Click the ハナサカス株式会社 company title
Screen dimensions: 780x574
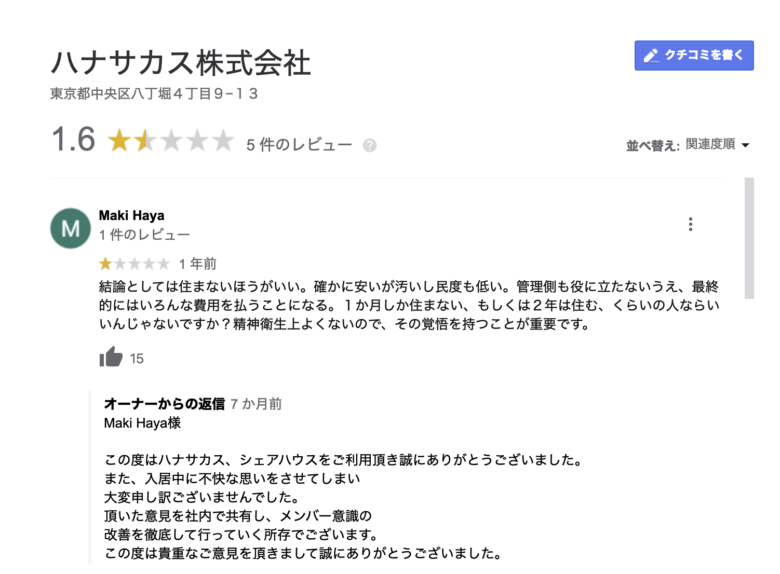click(180, 62)
